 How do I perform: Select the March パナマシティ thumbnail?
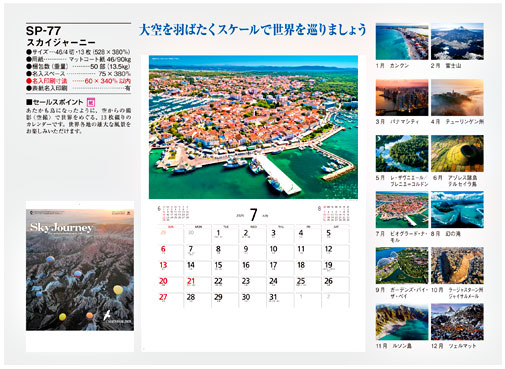pyautogui.click(x=402, y=98)
